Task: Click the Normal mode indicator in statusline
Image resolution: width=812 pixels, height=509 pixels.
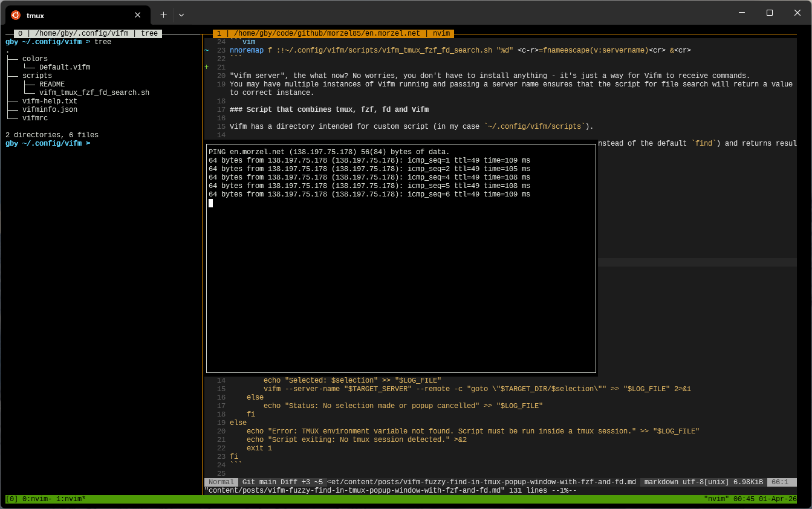Action: (221, 482)
